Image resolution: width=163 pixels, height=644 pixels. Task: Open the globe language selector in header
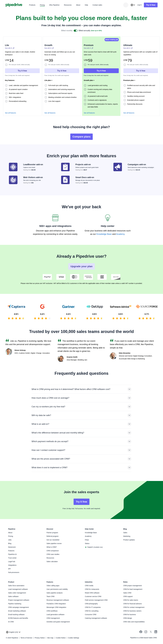tap(132, 5)
